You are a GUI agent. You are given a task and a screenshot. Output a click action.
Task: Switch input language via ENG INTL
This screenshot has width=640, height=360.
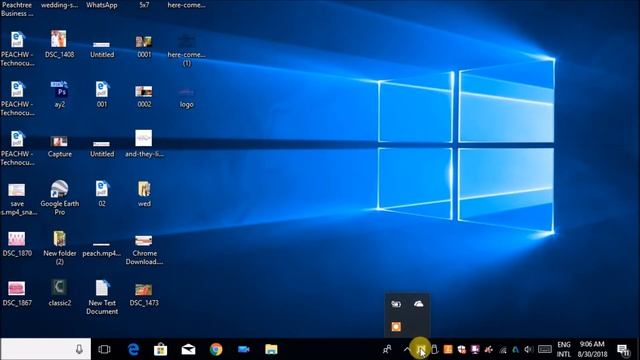coord(564,349)
